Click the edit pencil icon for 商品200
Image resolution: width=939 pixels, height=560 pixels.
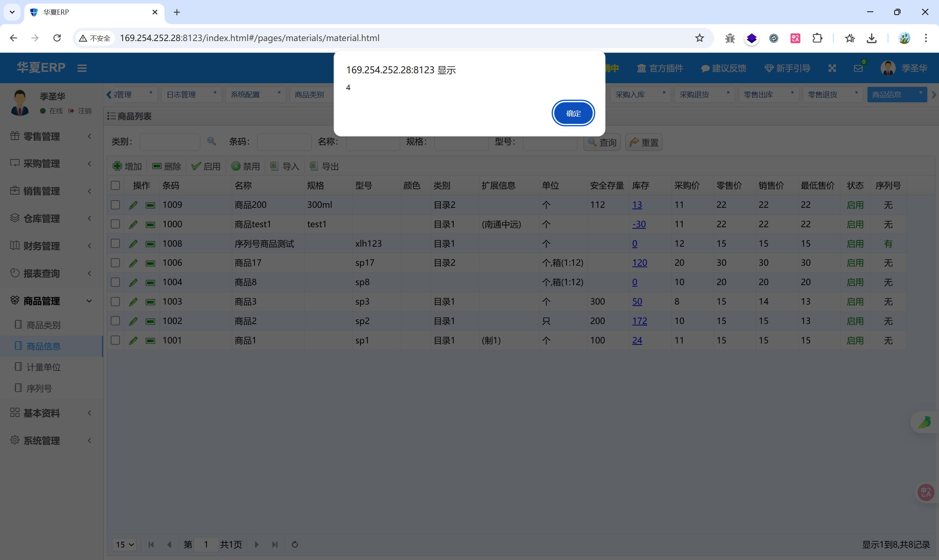coord(133,205)
